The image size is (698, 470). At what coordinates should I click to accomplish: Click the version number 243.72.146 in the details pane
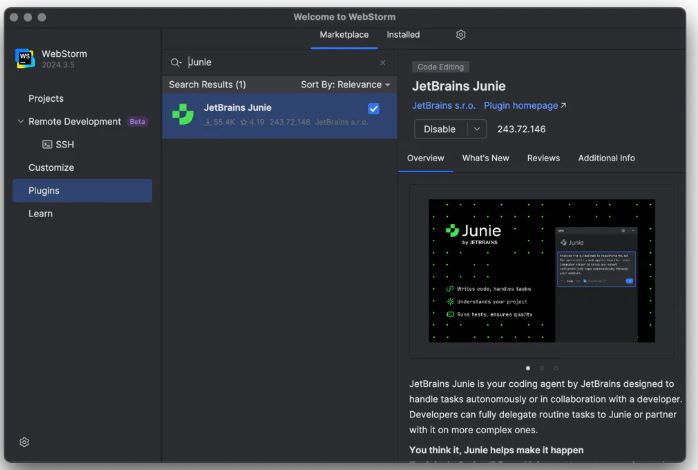[521, 129]
